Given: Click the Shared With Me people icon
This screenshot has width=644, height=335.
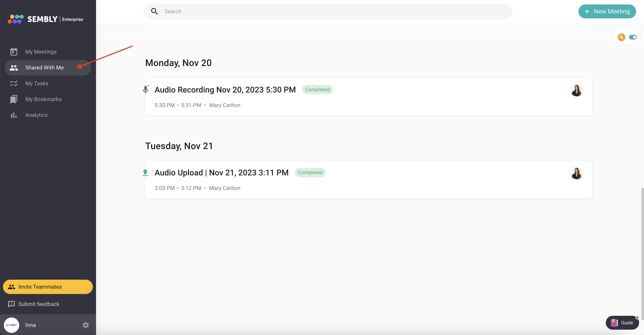Looking at the screenshot, I should click(x=14, y=68).
